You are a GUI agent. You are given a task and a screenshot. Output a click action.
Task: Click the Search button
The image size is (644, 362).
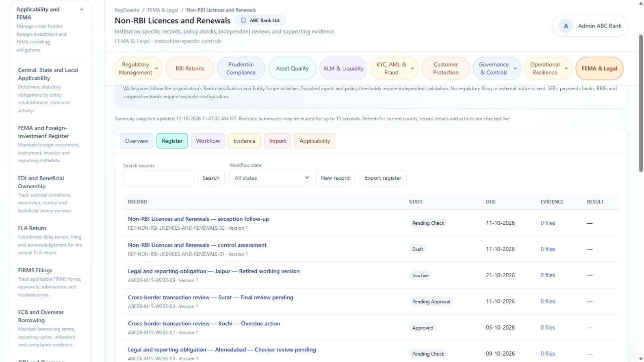point(211,178)
